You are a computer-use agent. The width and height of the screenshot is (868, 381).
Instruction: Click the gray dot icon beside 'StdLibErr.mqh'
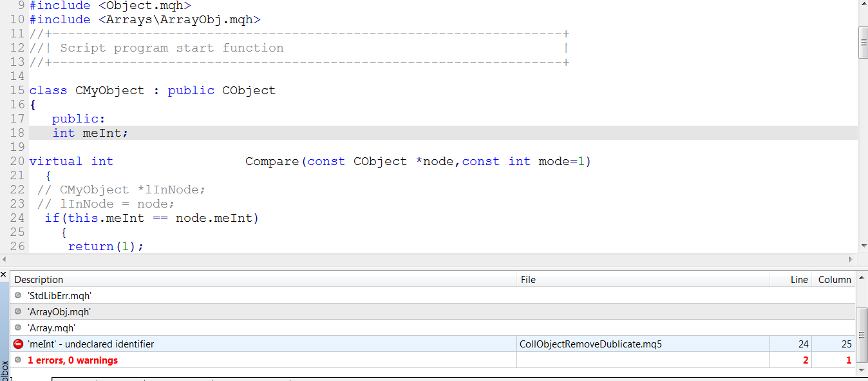(x=18, y=296)
